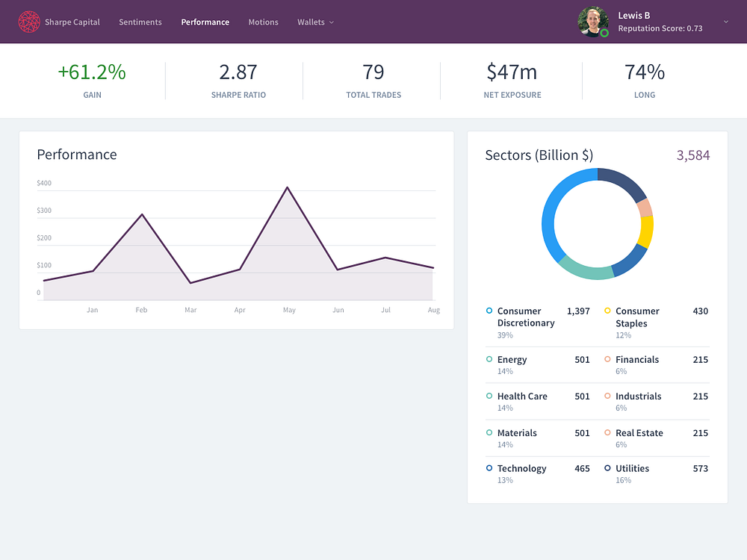The height and width of the screenshot is (560, 747).
Task: Select the Performance navigation link
Action: (205, 22)
